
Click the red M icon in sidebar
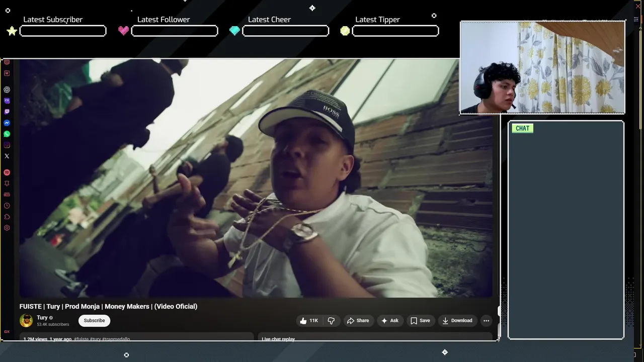[x=7, y=73]
